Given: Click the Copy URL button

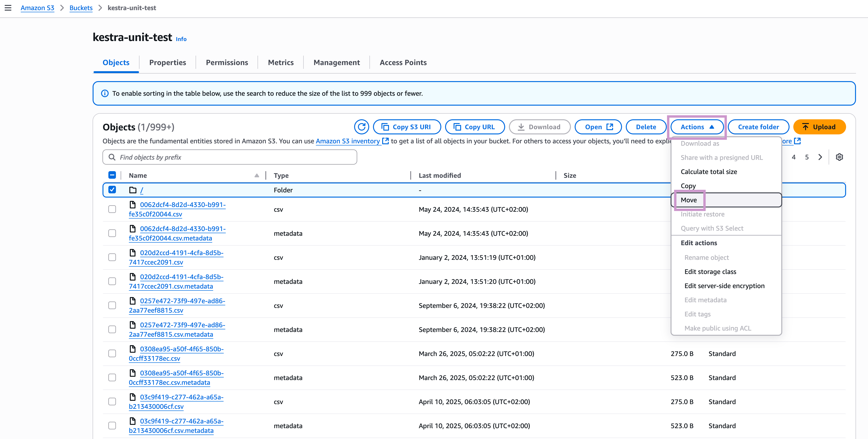Looking at the screenshot, I should (x=475, y=127).
